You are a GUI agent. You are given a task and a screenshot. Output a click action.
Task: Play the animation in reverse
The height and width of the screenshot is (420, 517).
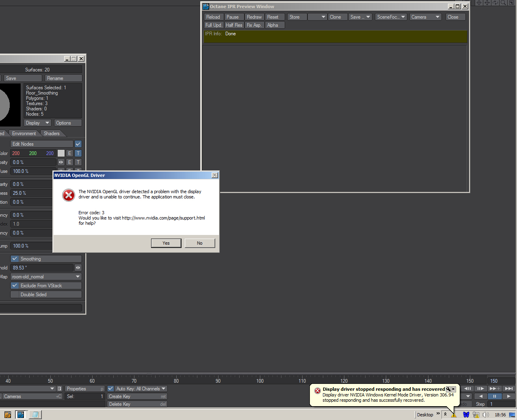coord(481,396)
